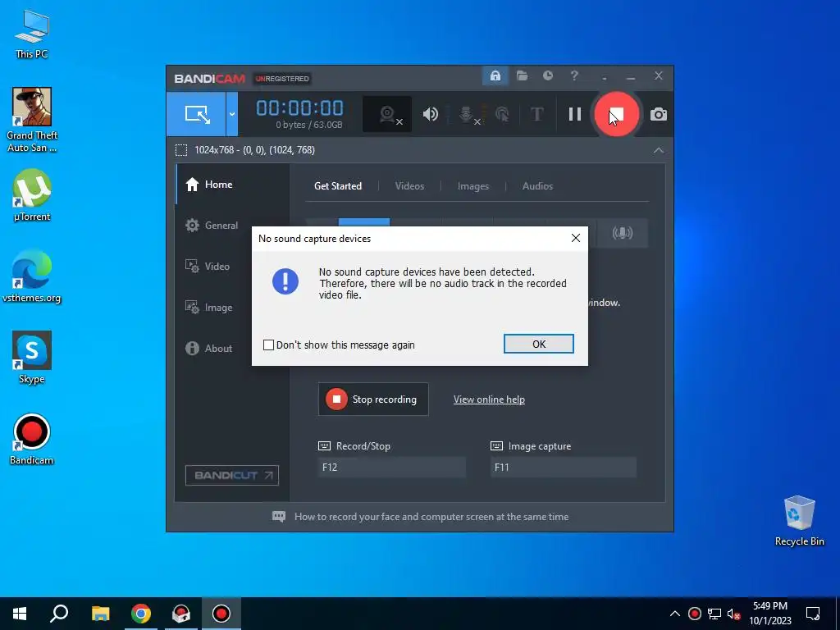Open the output folder icon
The image size is (840, 630).
(x=522, y=76)
